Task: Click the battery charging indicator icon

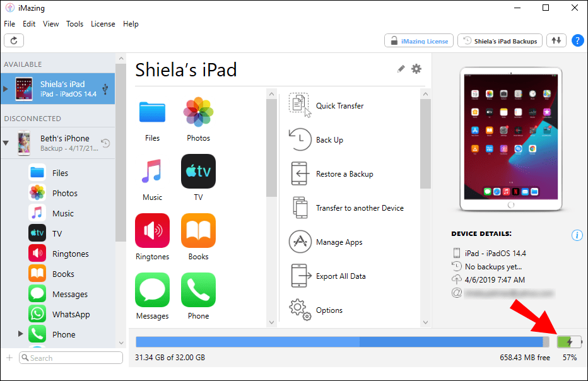Action: pos(569,342)
